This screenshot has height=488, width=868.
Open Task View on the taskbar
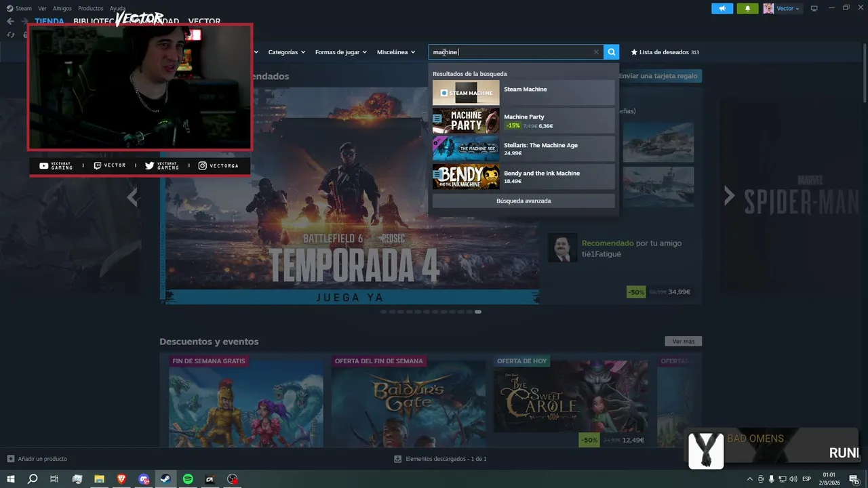coord(54,479)
